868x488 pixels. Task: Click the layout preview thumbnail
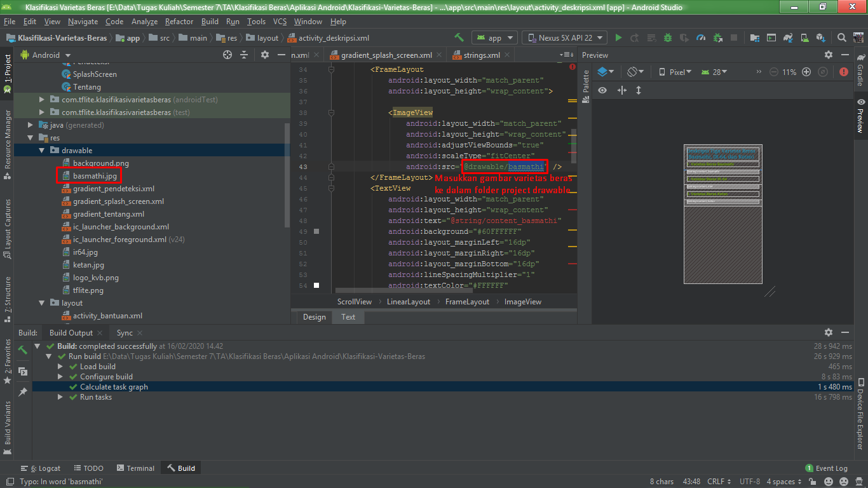pos(722,214)
